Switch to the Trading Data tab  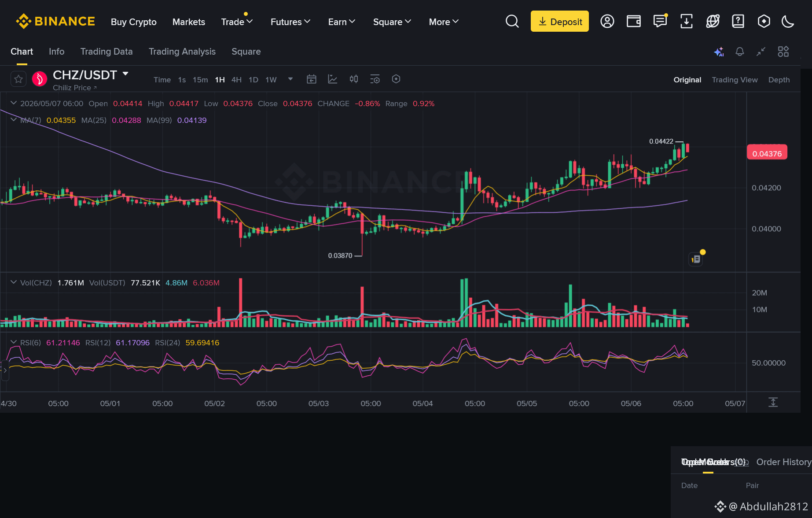click(107, 52)
